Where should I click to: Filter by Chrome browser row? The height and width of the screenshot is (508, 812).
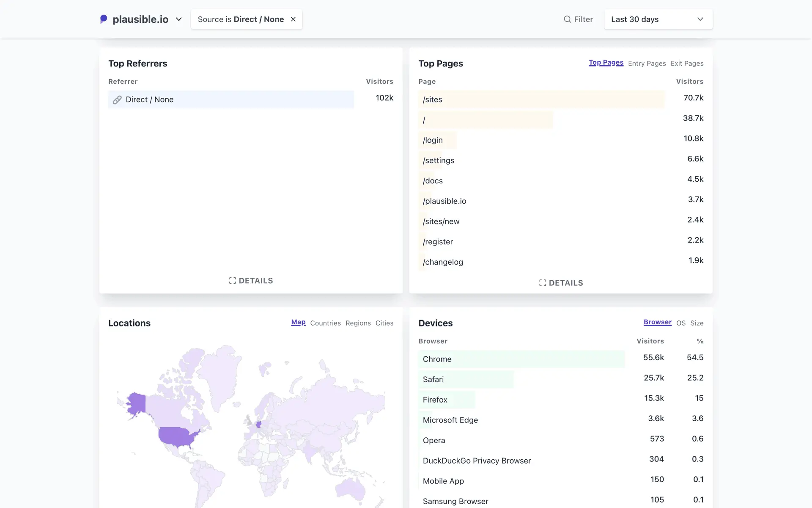(x=437, y=359)
